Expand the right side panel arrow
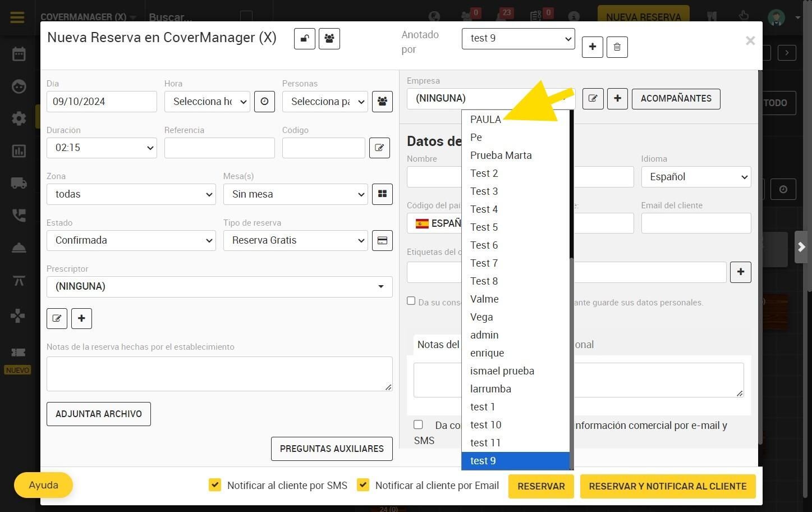The image size is (812, 512). click(801, 247)
